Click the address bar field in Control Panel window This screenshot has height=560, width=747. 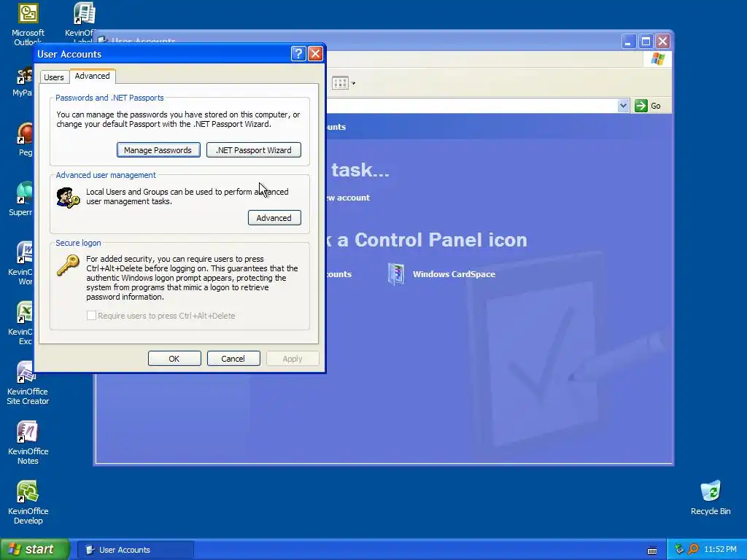(x=472, y=106)
